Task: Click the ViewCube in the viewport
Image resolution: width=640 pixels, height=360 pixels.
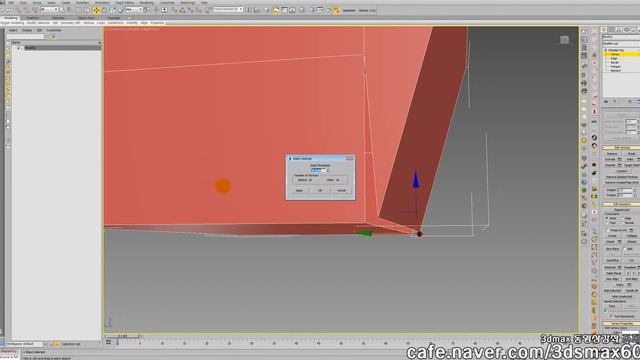Action: point(564,40)
